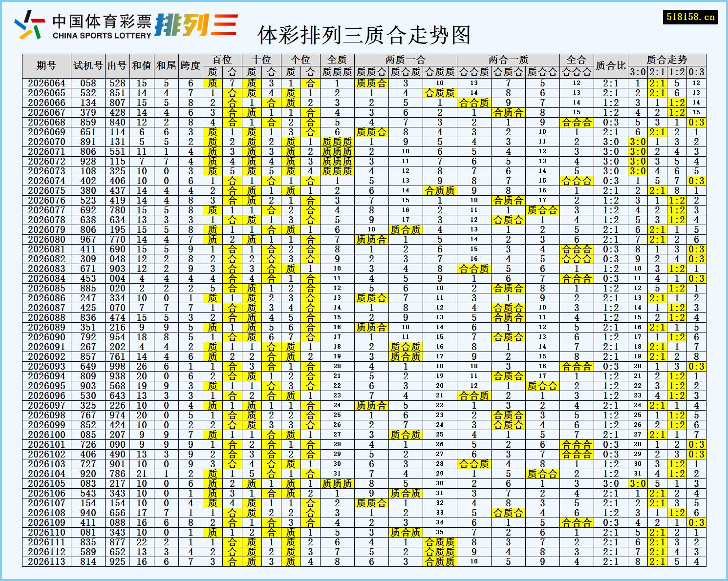The height and width of the screenshot is (581, 728).
Task: Click highlighted 合合质 cell in row 2026066
Action: [x=474, y=103]
